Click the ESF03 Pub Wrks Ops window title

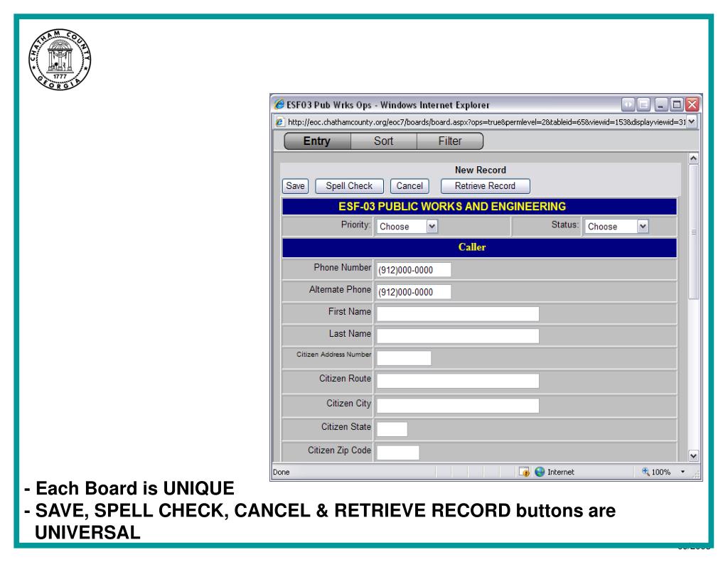point(387,105)
